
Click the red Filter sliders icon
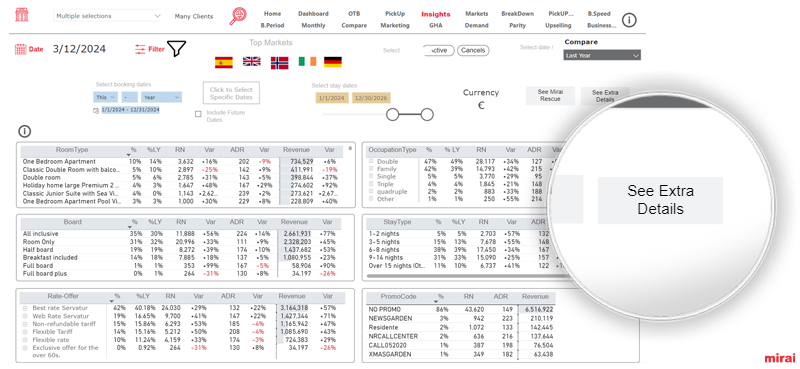point(140,50)
